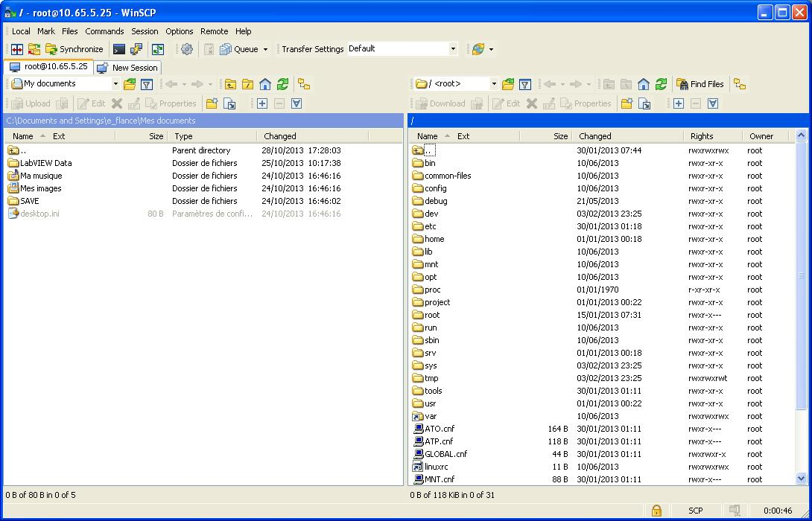
Task: Open the Local menu
Action: coord(22,31)
